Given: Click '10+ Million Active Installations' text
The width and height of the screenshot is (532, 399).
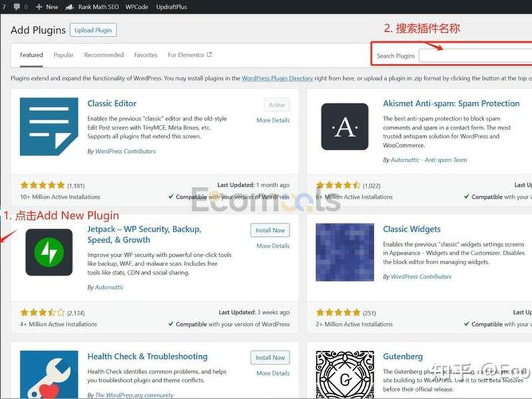Looking at the screenshot, I should click(60, 197).
